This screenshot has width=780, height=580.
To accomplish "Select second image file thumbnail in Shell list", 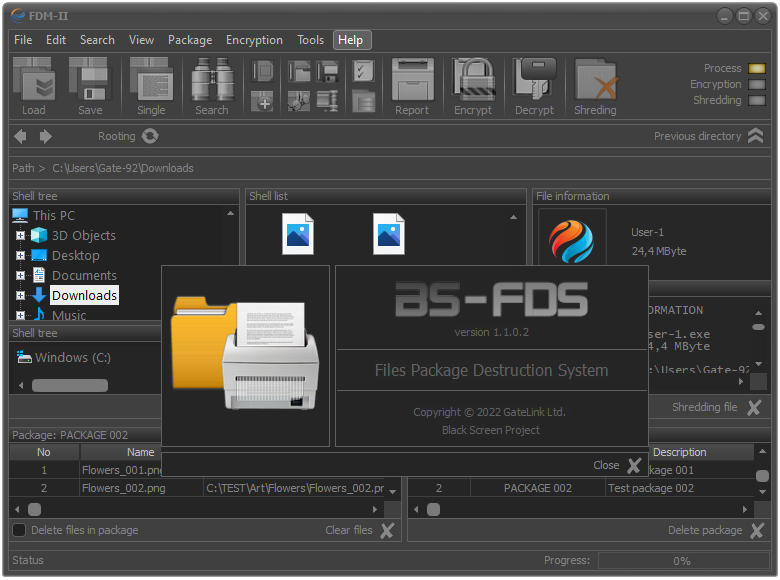I will tap(389, 234).
